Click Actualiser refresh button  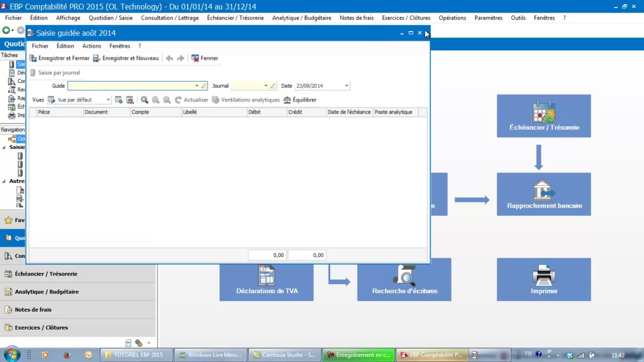(x=191, y=100)
